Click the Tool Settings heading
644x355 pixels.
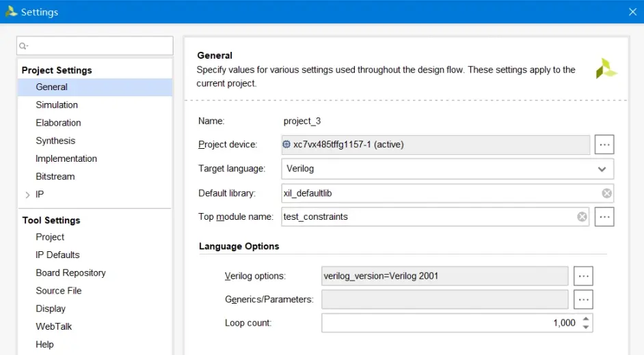51,221
